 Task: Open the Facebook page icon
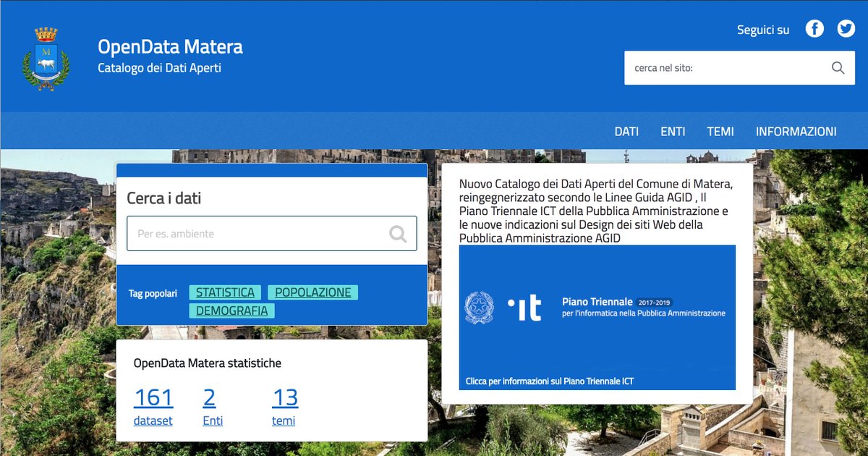[x=814, y=29]
